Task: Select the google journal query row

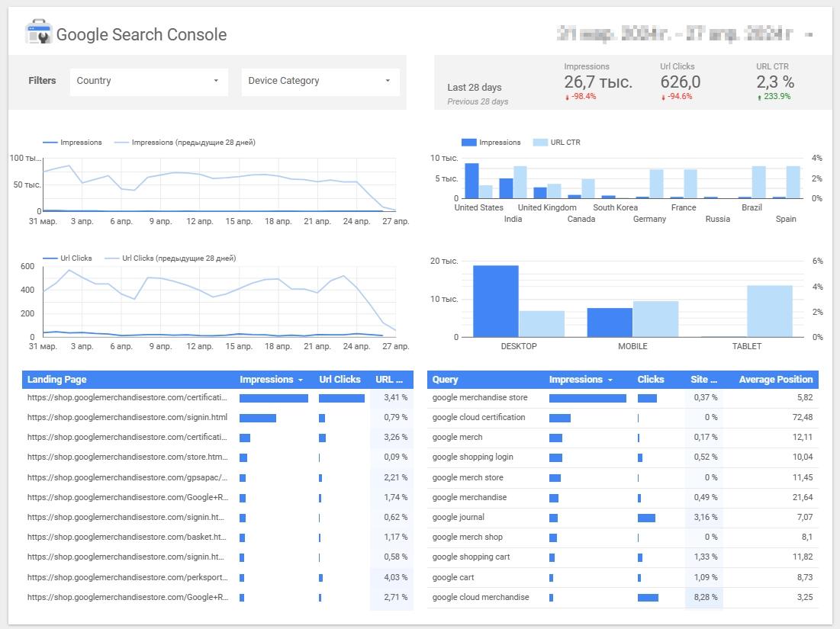Action: [x=459, y=517]
